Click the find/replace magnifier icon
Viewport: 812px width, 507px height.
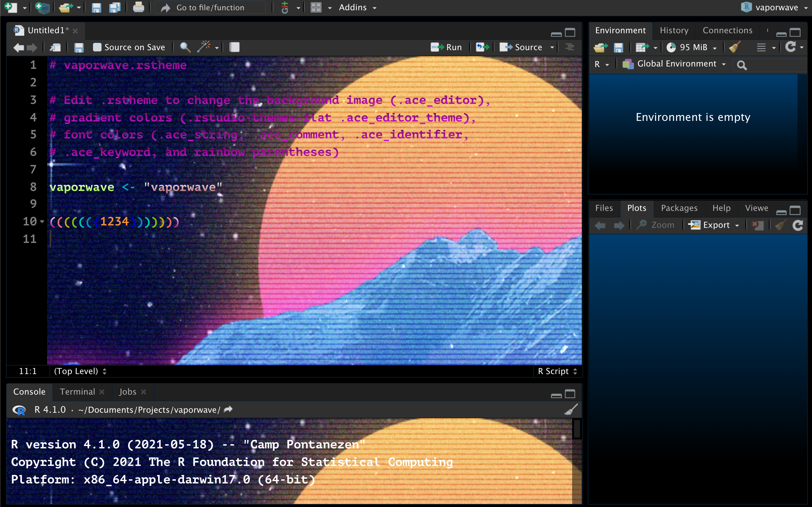185,47
